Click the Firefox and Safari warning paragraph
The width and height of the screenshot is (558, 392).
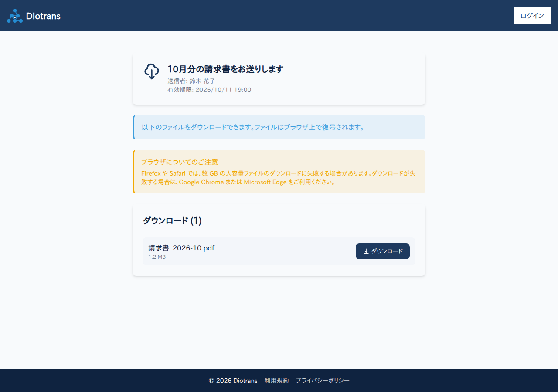point(278,178)
